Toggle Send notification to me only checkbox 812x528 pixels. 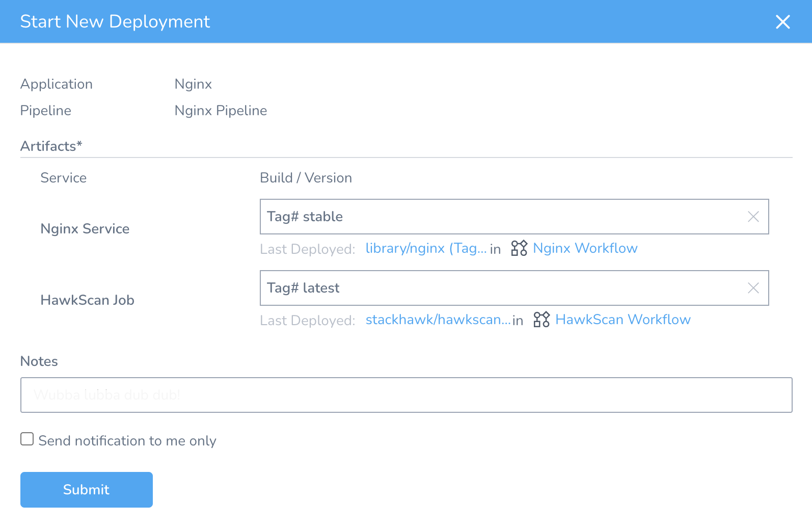27,439
